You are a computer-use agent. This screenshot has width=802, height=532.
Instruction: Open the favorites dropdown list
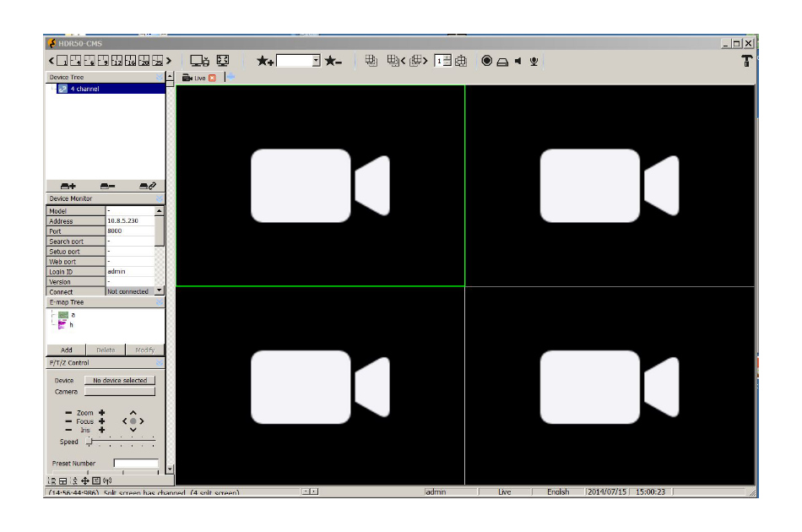(x=317, y=61)
